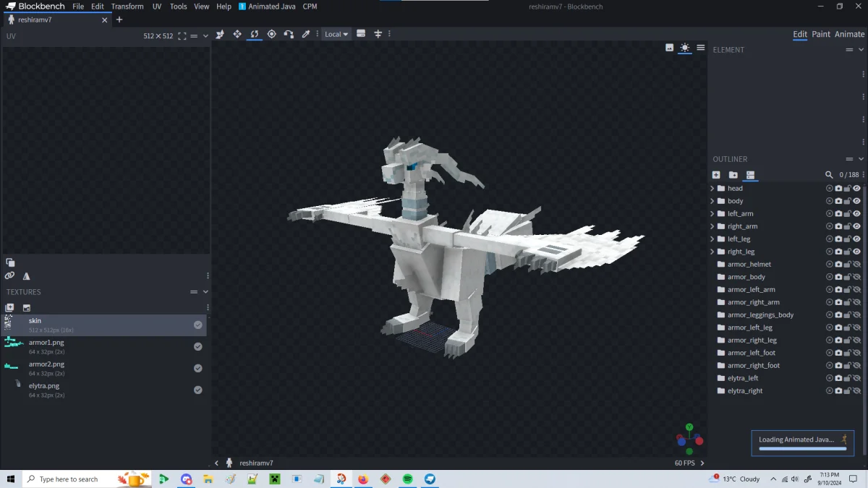Switch to Paint mode
Viewport: 868px width, 488px height.
click(821, 34)
